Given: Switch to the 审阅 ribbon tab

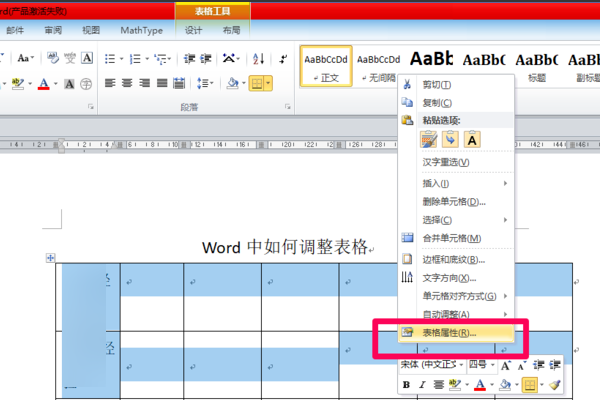Looking at the screenshot, I should (53, 30).
